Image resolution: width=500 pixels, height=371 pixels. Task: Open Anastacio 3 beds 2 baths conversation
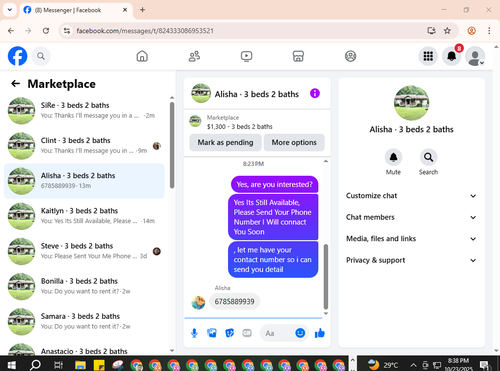coord(84,348)
